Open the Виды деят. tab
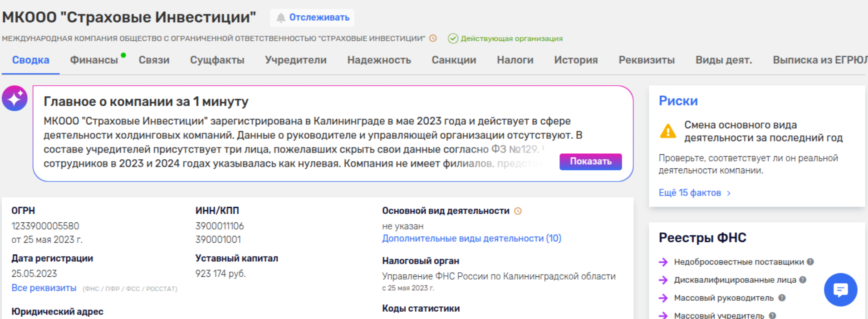The height and width of the screenshot is (319, 868). (724, 60)
